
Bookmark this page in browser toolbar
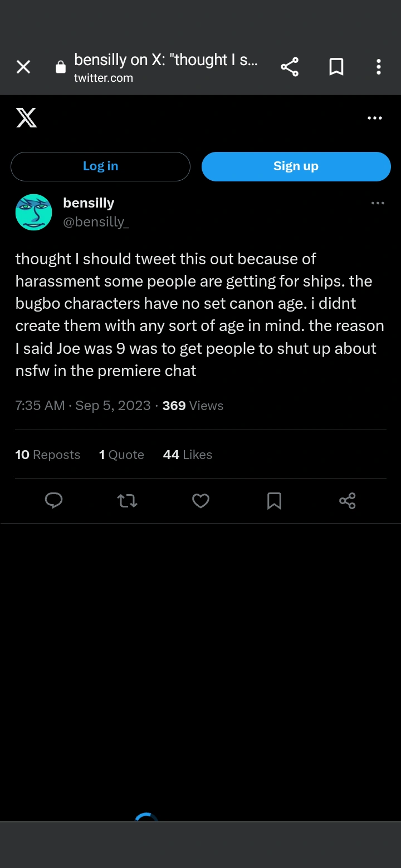(x=336, y=67)
